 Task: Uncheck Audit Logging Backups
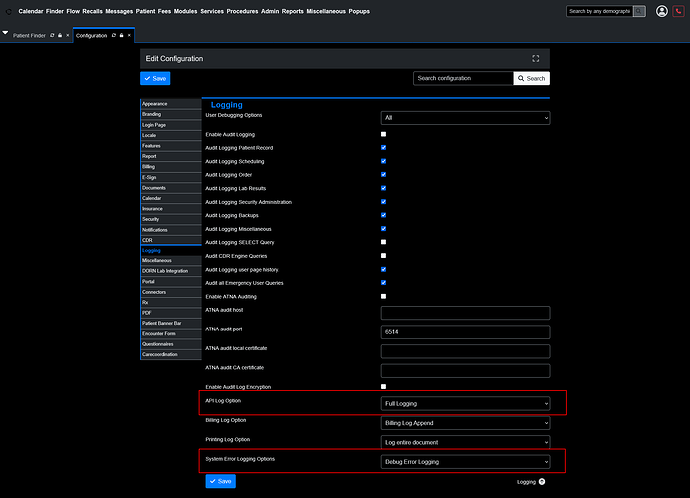pos(383,215)
